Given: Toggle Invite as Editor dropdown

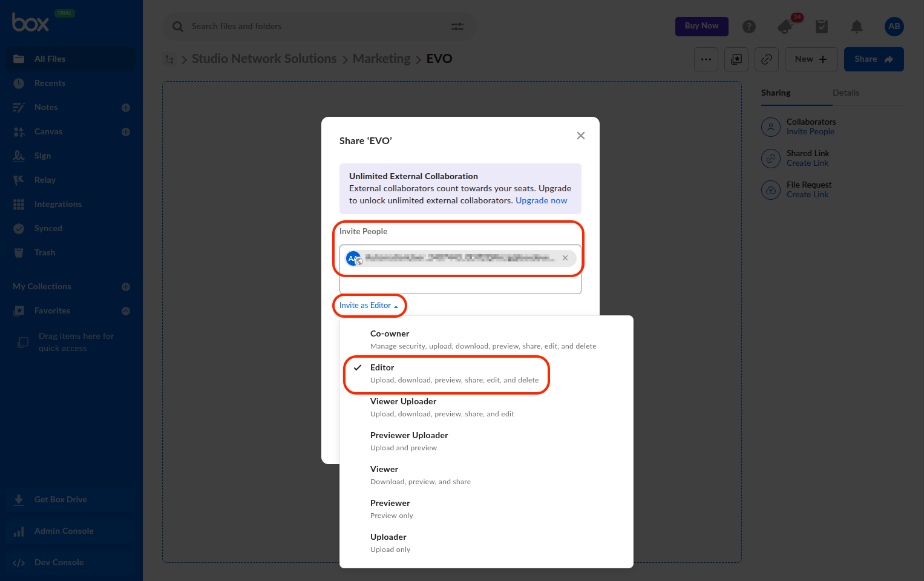Looking at the screenshot, I should point(369,306).
